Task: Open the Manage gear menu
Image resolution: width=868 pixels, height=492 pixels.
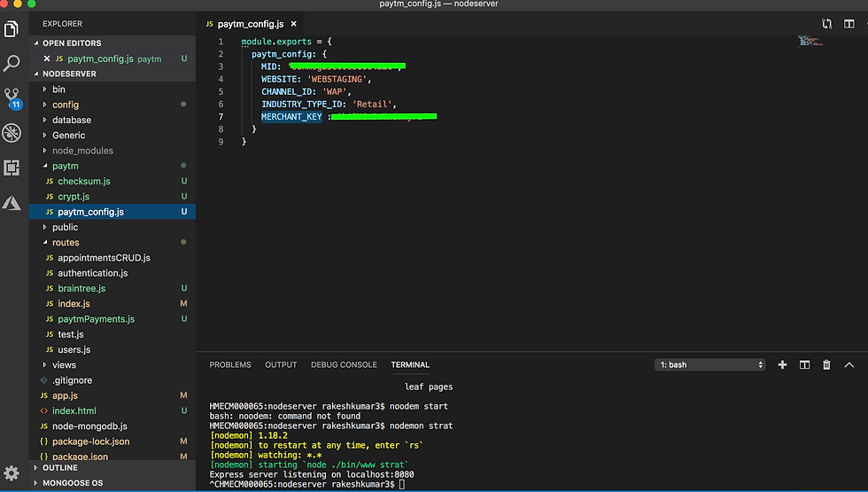Action: (12, 472)
